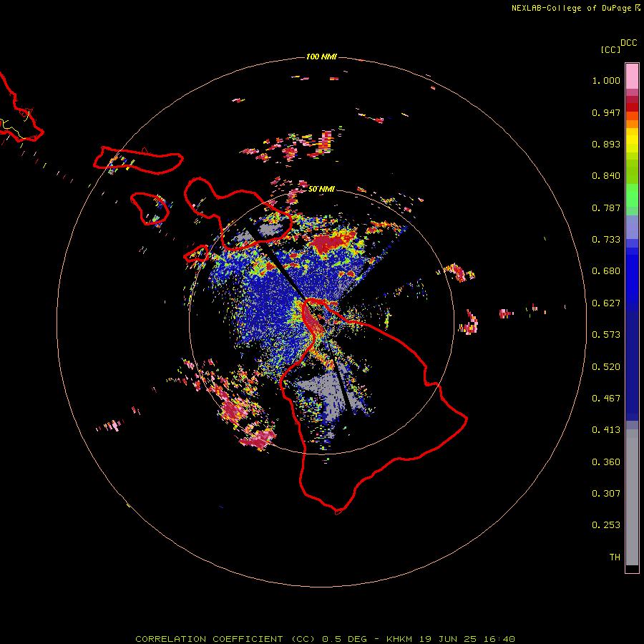The image size is (644, 644).
Task: Click the 0.840 scale value
Action: 606,176
